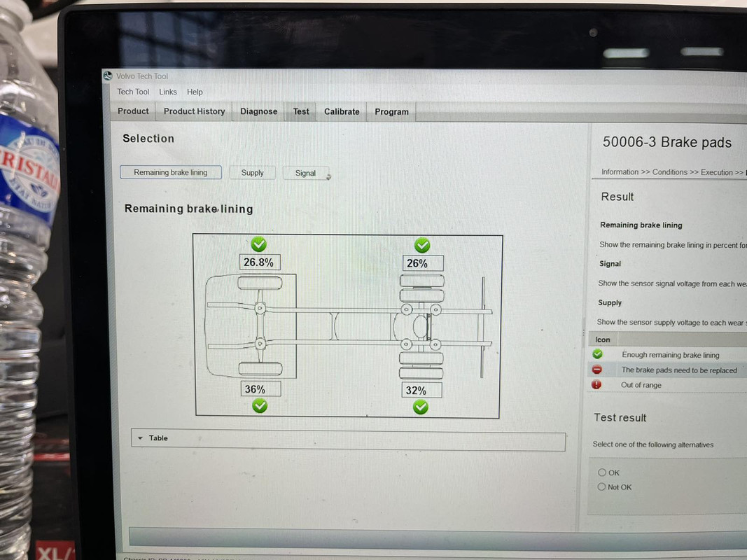The width and height of the screenshot is (747, 560).
Task: Click the Test result heading
Action: click(620, 418)
